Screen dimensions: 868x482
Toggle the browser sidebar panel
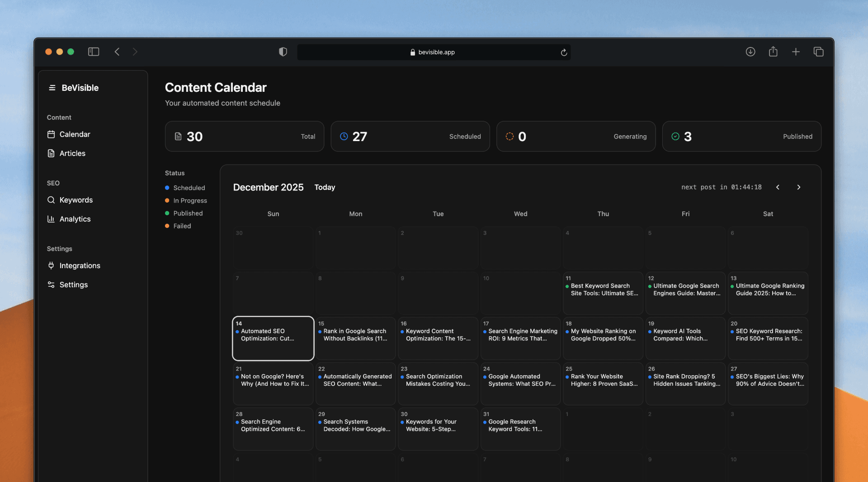94,52
